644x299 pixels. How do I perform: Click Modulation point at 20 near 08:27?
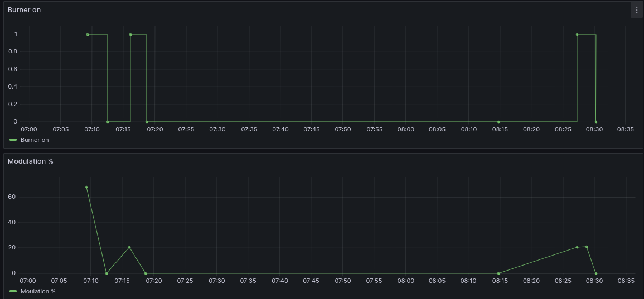577,247
